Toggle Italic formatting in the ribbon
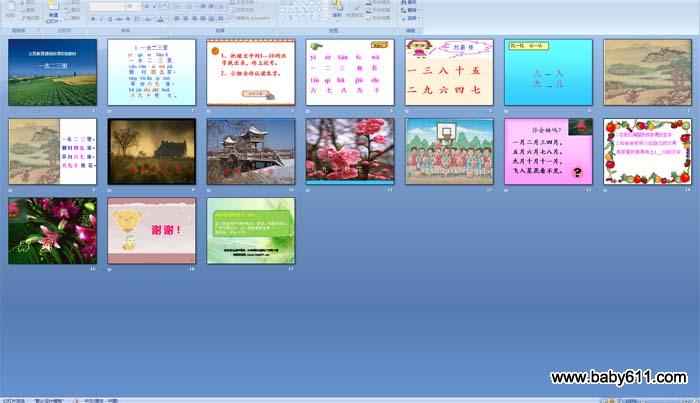Image resolution: width=700 pixels, height=403 pixels. pyautogui.click(x=101, y=19)
